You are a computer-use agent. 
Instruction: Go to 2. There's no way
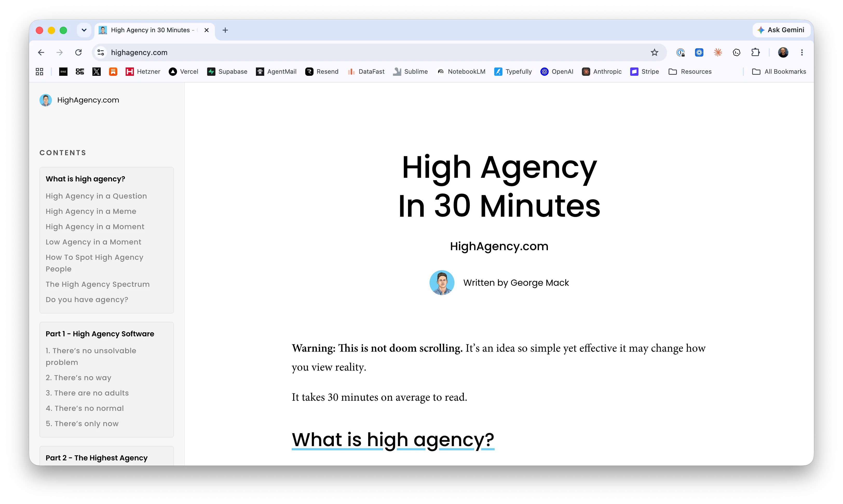[x=78, y=378]
